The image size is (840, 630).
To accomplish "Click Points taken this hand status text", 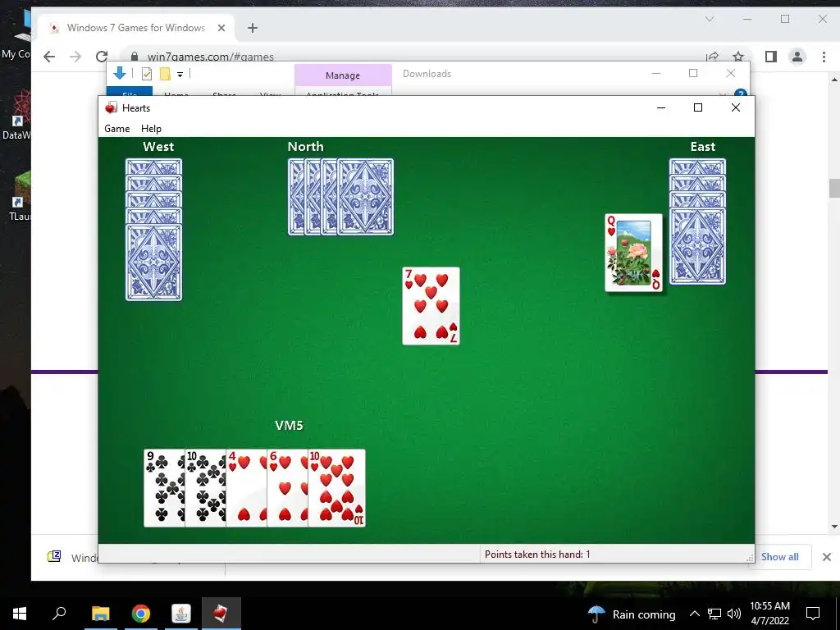I will (536, 555).
